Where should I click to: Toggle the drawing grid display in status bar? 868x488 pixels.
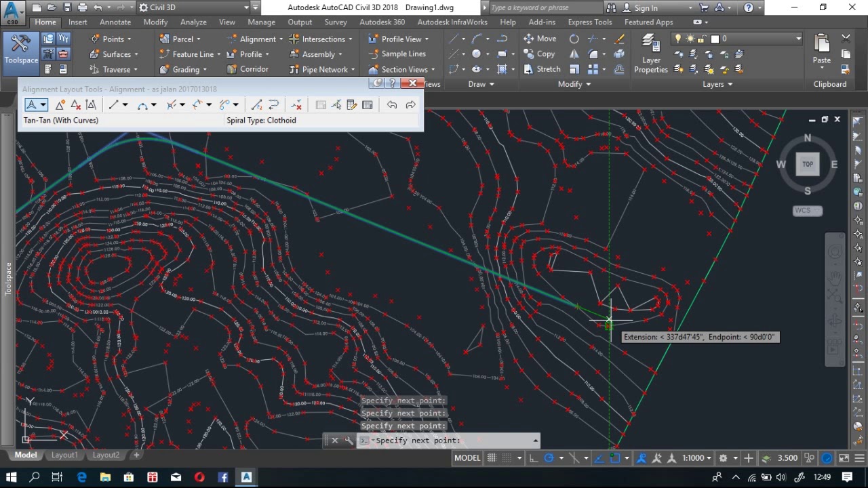pos(492,458)
